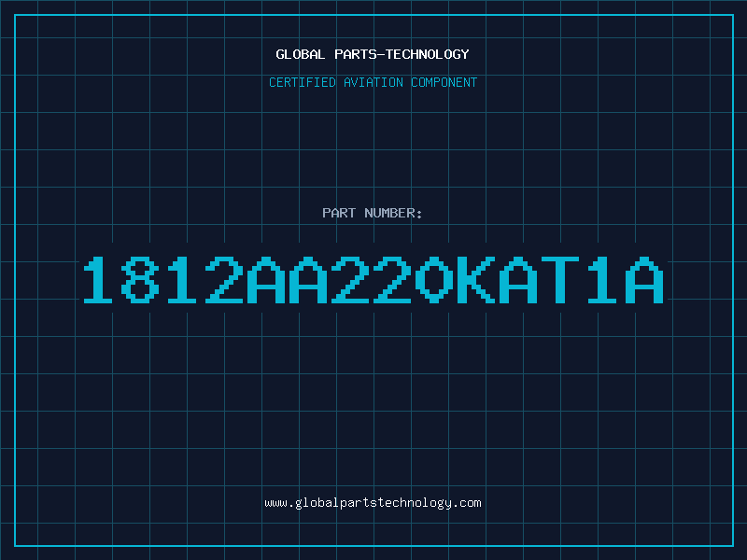Open the www.globalpartstechnology.com link
This screenshot has height=560, width=747.
pos(373,503)
